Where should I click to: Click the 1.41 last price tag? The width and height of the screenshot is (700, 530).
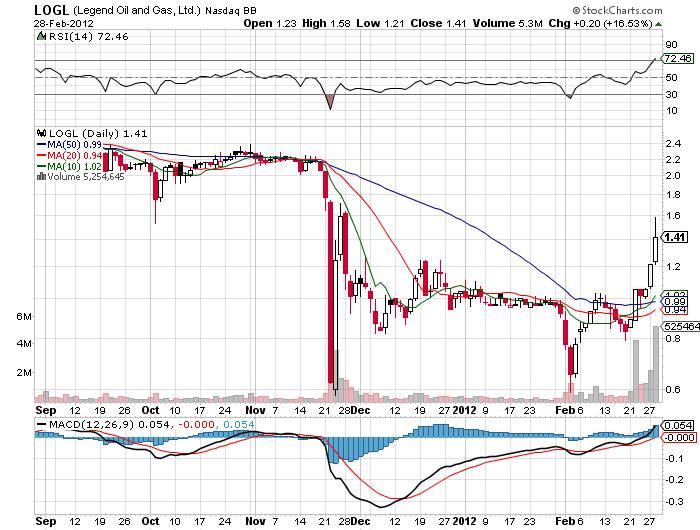(675, 237)
